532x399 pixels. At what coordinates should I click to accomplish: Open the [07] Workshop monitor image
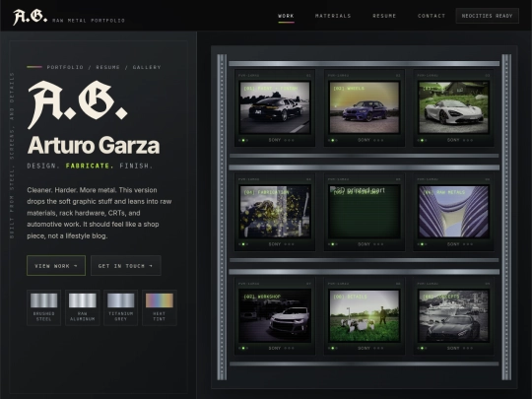(x=275, y=315)
